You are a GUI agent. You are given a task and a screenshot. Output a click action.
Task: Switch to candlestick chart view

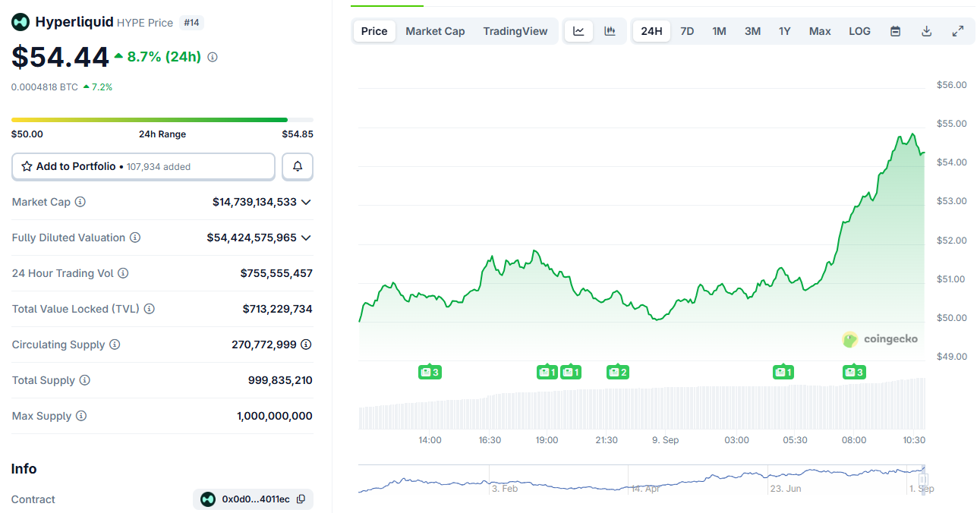(609, 30)
